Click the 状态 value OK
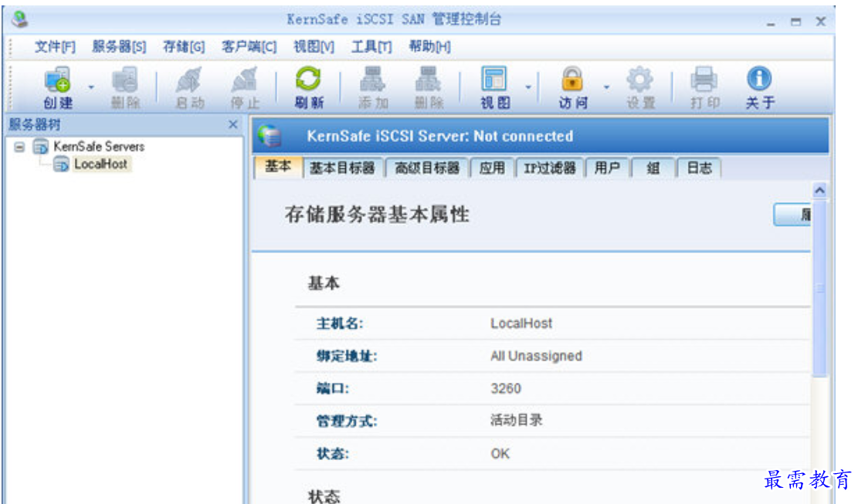Screen dimensions: 858x504 500,454
